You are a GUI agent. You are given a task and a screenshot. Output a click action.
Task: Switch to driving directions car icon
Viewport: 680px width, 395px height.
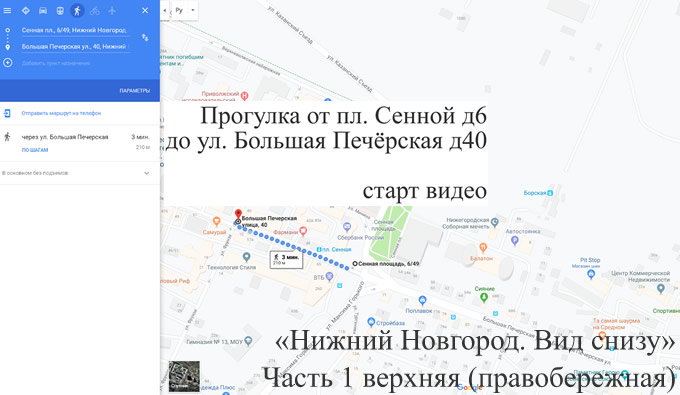[x=43, y=10]
